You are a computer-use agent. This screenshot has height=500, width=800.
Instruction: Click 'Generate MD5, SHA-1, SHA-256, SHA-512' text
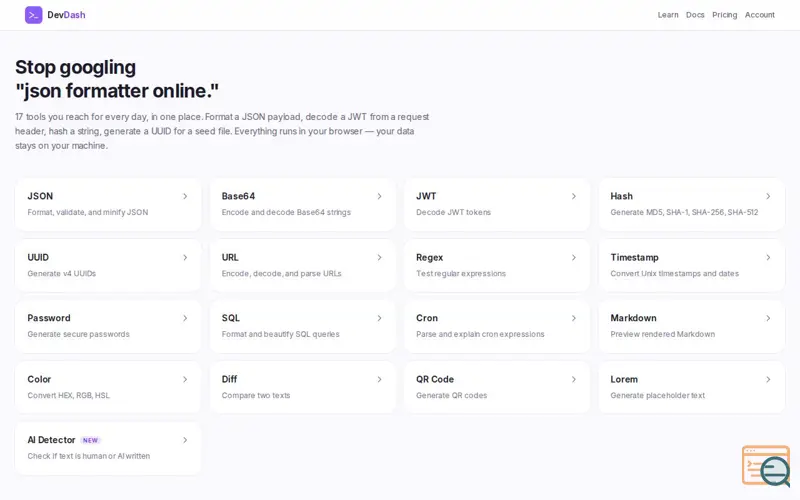[684, 212]
